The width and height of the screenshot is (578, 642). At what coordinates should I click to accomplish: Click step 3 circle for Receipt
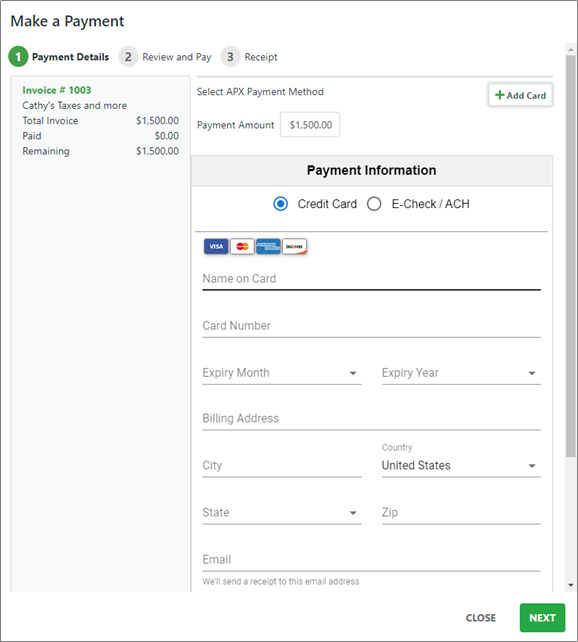pos(230,57)
